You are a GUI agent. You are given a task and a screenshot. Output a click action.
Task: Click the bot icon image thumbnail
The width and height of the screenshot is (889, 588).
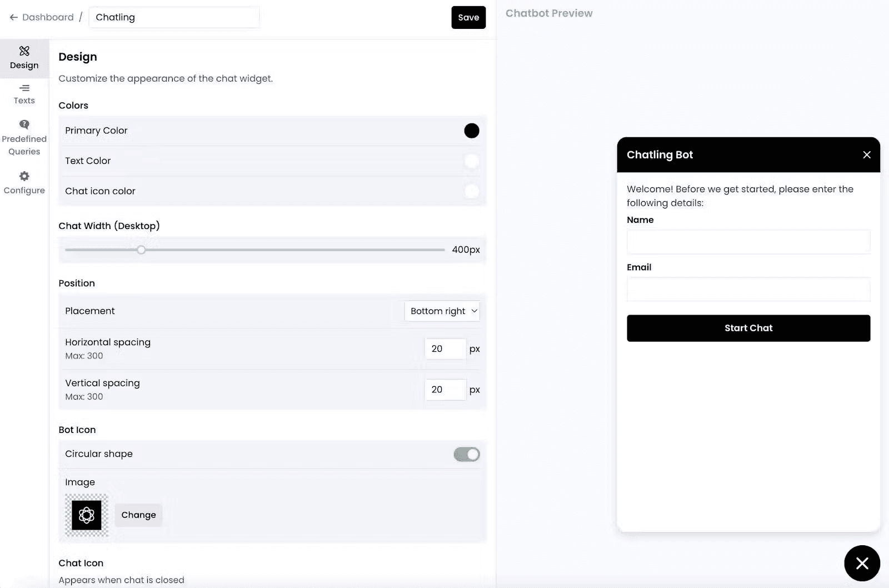tap(87, 515)
